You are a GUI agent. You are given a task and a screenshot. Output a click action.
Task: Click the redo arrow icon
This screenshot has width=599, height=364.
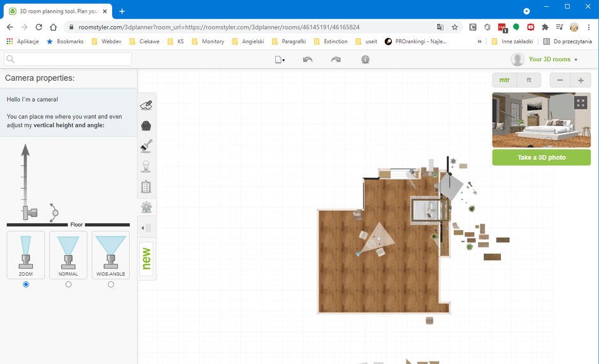336,60
